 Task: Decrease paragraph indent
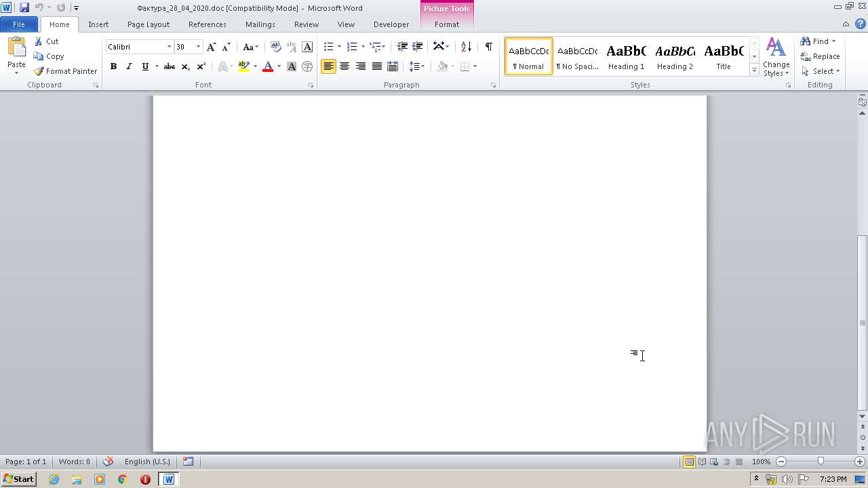point(402,47)
